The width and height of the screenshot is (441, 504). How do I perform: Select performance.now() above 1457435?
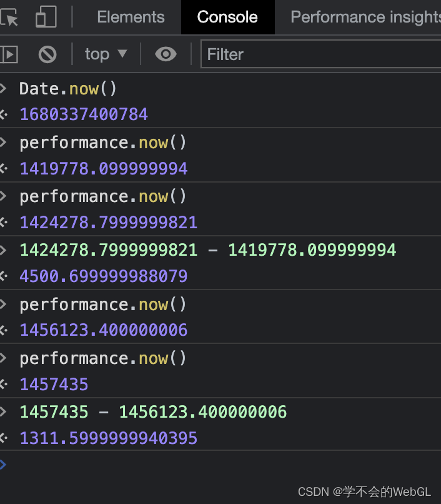coord(103,358)
